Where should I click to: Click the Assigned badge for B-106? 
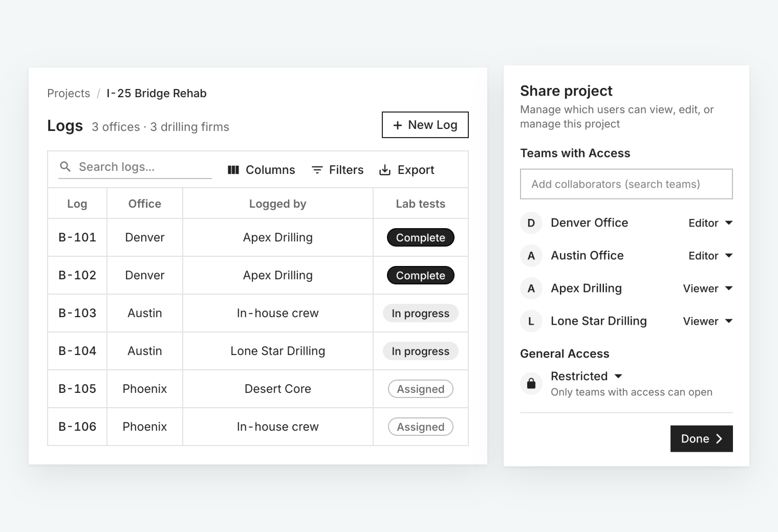[x=421, y=427]
